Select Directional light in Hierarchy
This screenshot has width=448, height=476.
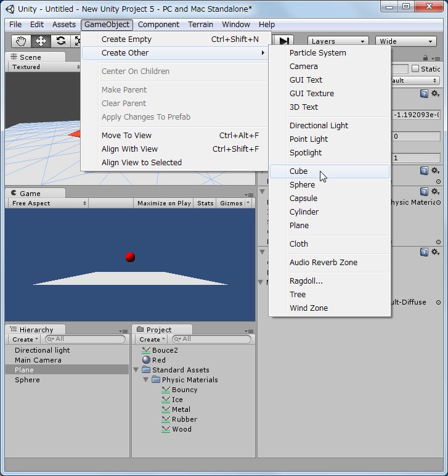(x=67, y=350)
